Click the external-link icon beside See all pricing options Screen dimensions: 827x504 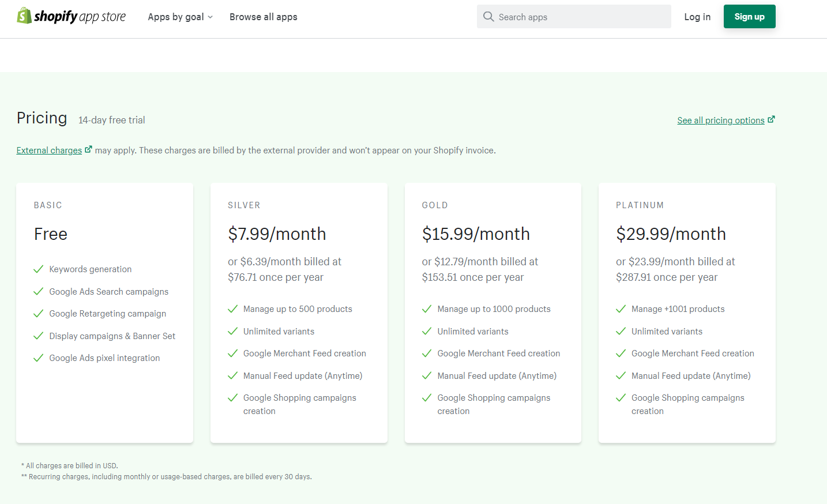[x=772, y=119]
